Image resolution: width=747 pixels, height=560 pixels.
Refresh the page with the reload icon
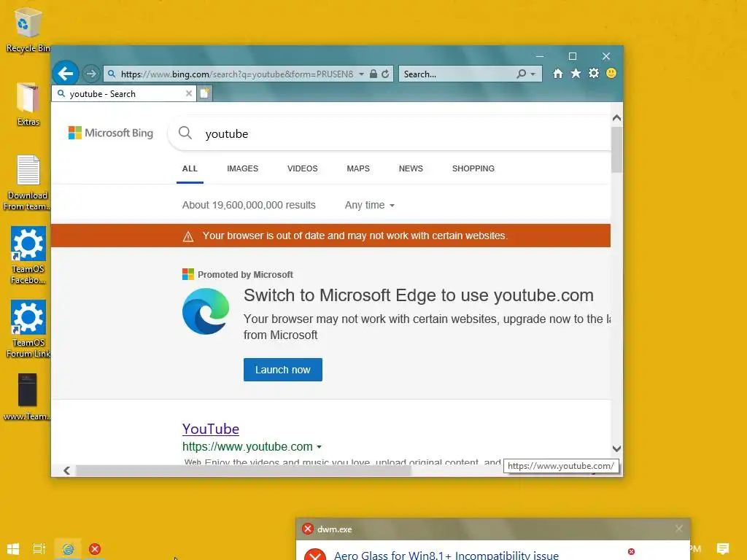385,74
